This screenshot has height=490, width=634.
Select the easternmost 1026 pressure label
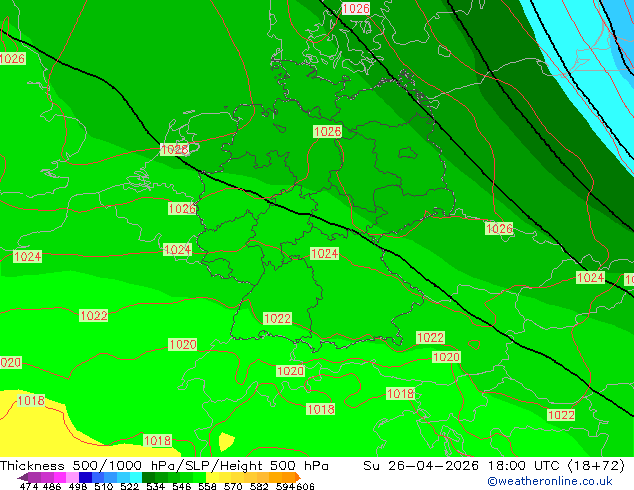[x=499, y=229]
